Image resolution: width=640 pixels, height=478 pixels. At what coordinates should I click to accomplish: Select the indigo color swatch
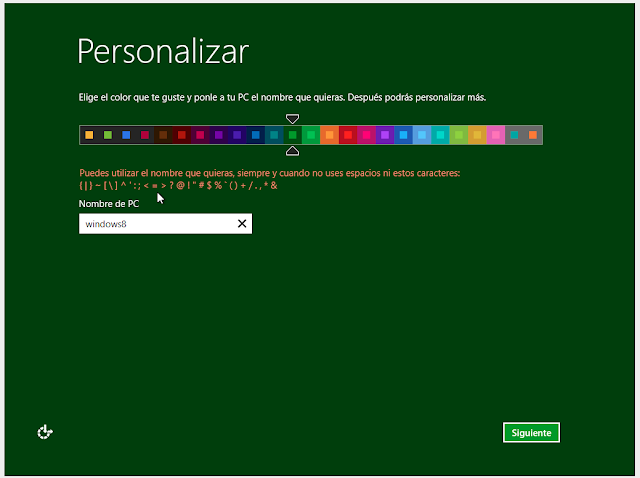pyautogui.click(x=237, y=135)
